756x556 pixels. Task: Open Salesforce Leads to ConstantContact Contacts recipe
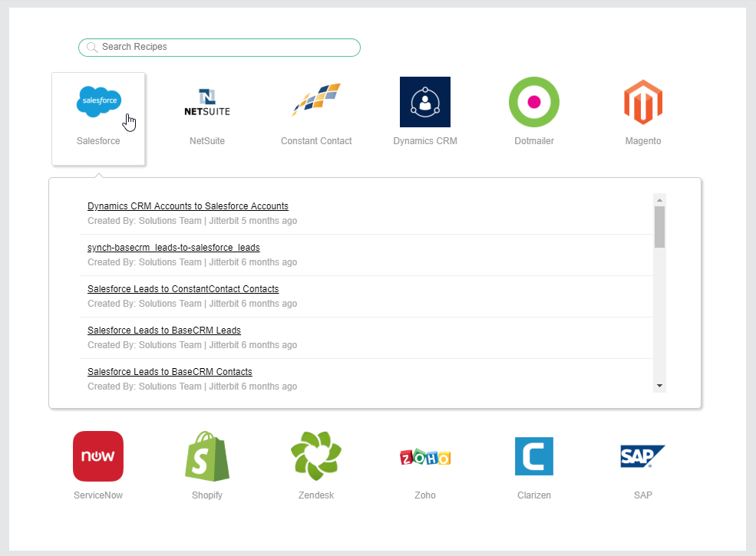(183, 289)
